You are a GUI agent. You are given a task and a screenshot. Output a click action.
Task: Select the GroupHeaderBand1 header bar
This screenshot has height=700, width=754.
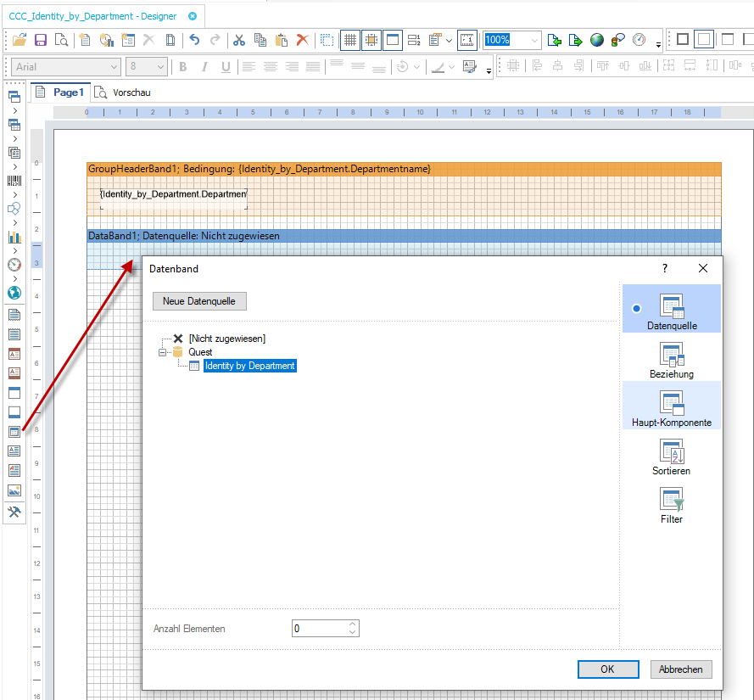[404, 169]
